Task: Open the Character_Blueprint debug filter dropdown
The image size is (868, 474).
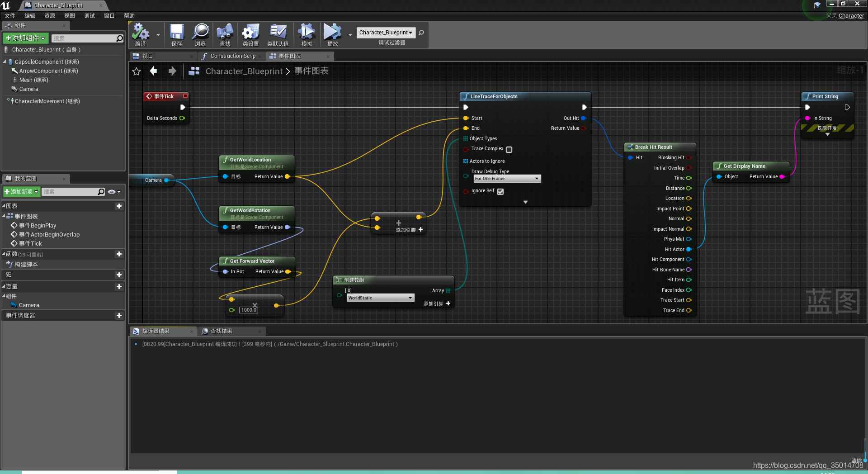Action: click(x=386, y=32)
